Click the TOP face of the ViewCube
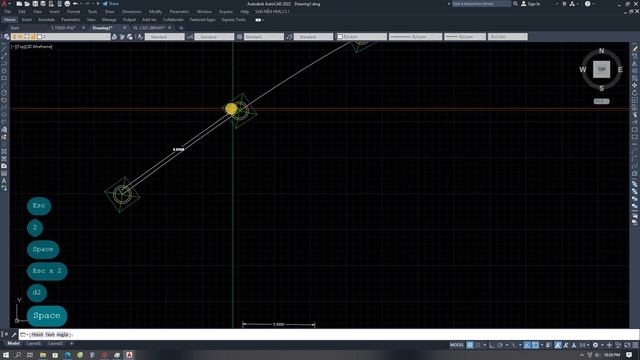The width and height of the screenshot is (640, 360). coord(602,69)
